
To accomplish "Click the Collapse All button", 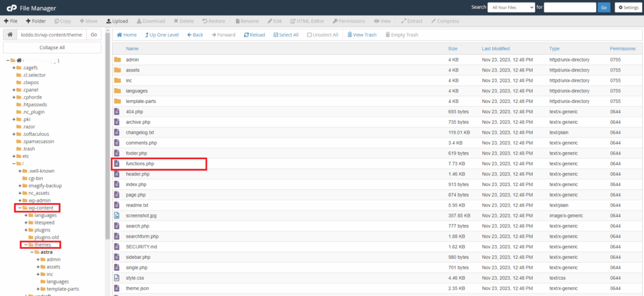I will 52,48.
